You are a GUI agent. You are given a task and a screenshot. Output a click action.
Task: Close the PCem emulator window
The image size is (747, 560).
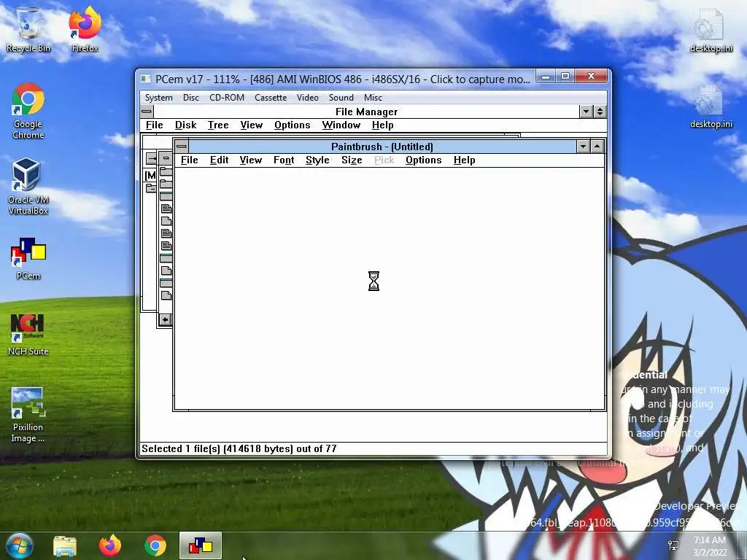[591, 76]
